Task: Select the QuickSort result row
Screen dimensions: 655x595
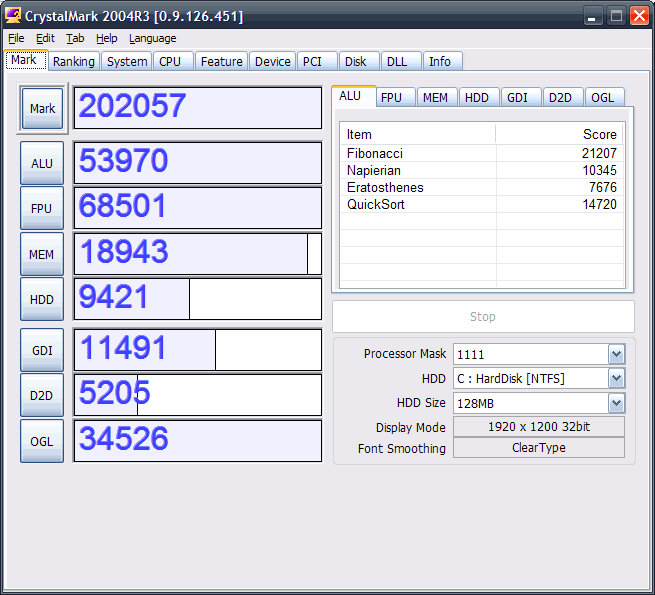Action: [x=482, y=204]
